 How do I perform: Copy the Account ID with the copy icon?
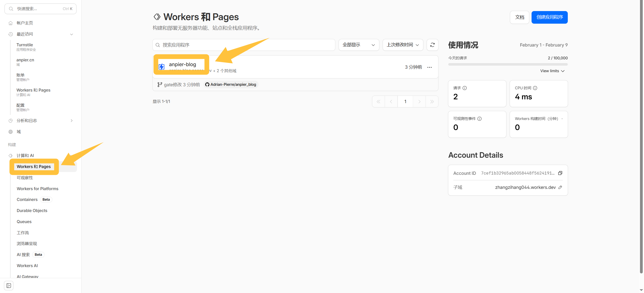tap(560, 173)
